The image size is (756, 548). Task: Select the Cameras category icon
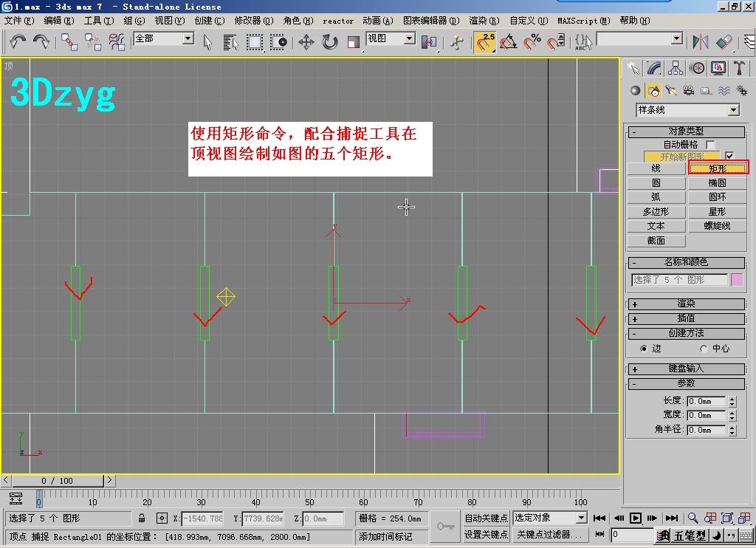click(x=688, y=91)
